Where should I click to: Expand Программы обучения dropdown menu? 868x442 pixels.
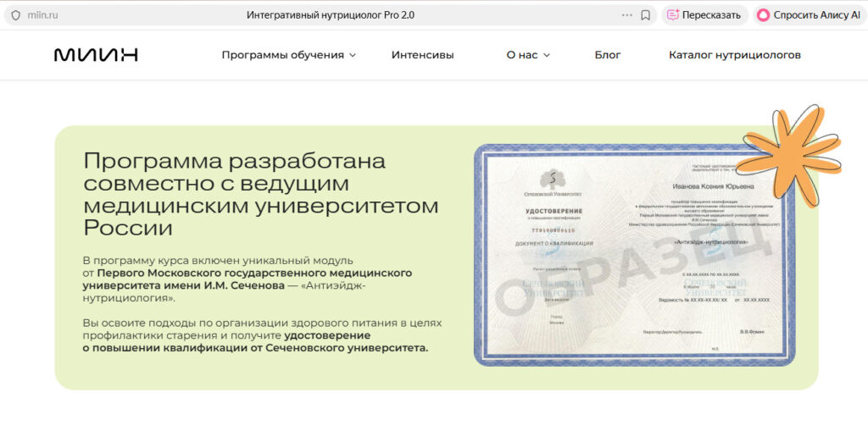288,55
